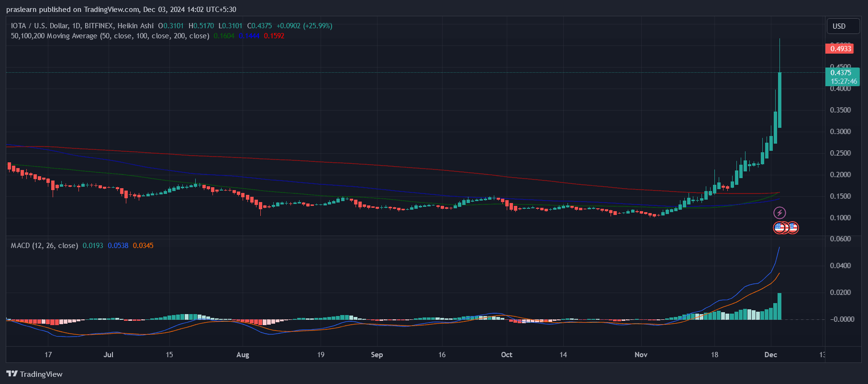This screenshot has height=384, width=868.
Task: Click the TradingView logo at bottom left
Action: click(x=34, y=374)
